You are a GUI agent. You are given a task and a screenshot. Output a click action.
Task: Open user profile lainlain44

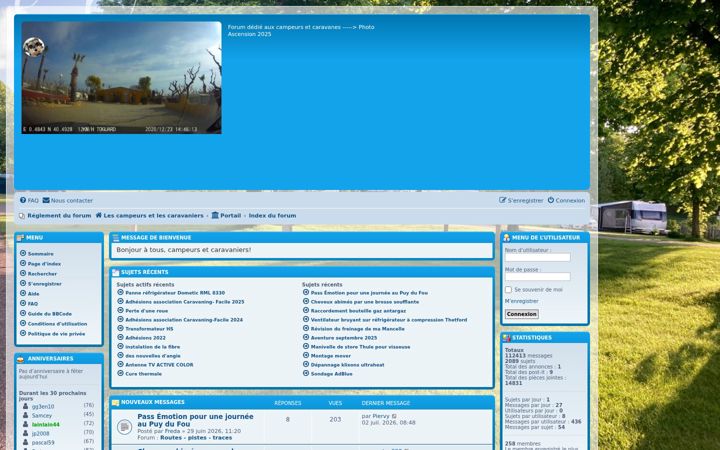(45, 424)
